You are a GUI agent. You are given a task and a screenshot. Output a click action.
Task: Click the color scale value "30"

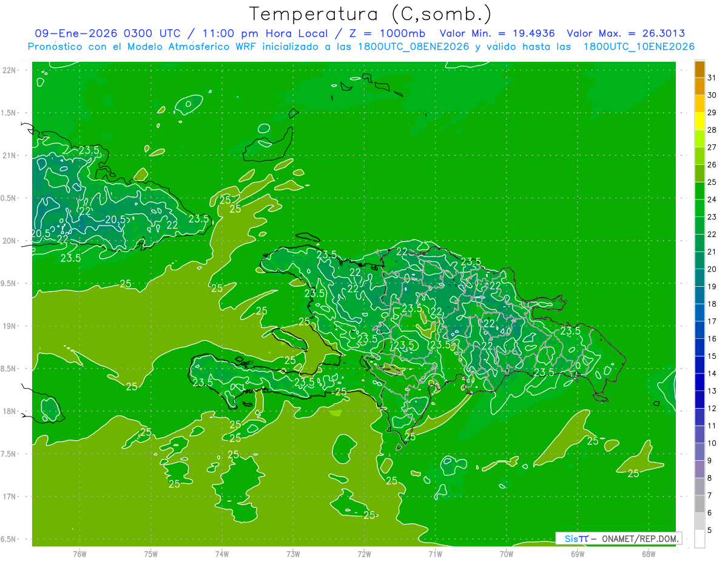click(712, 95)
